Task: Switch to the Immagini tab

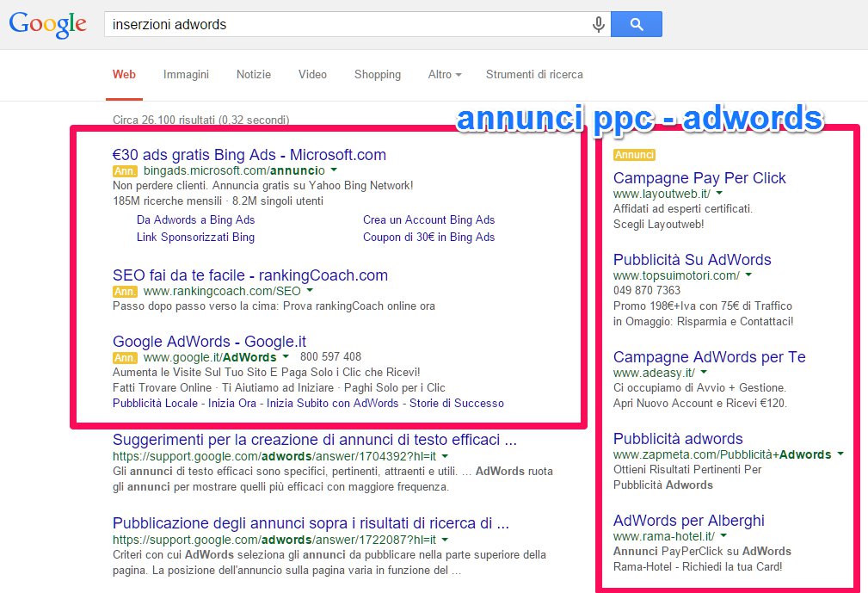Action: pyautogui.click(x=186, y=74)
